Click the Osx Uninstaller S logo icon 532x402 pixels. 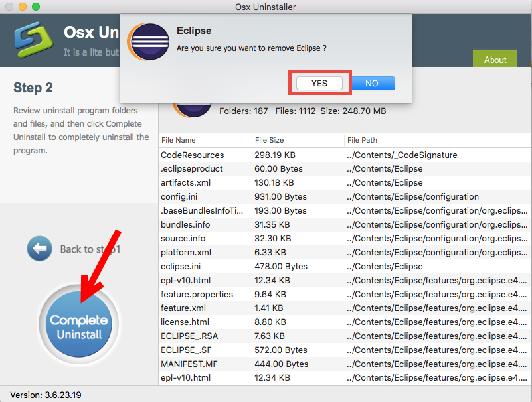(x=32, y=40)
